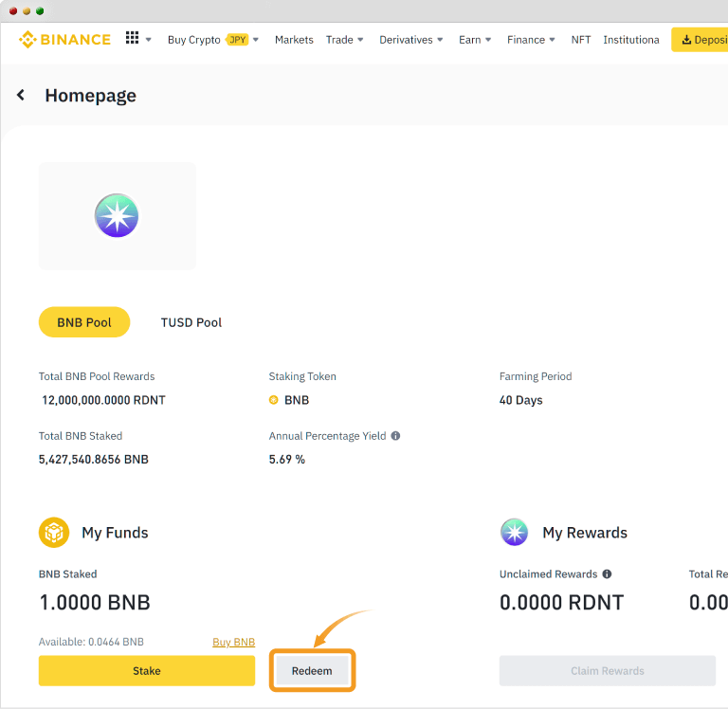Open the Earn menu
Image resolution: width=728 pixels, height=709 pixels.
[x=470, y=40]
